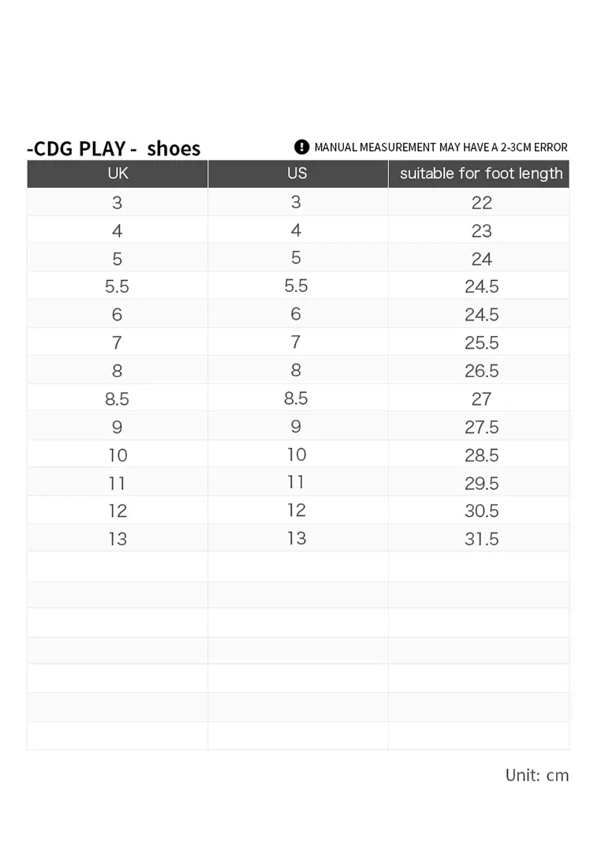Image resolution: width=601 pixels, height=868 pixels.
Task: Select US size 11 cell
Action: [x=297, y=482]
